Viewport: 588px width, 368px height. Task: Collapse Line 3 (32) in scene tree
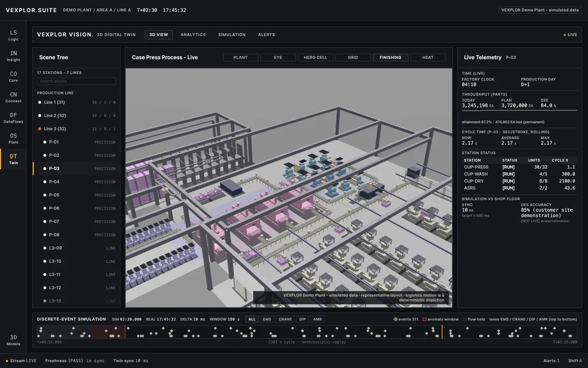coord(77,129)
